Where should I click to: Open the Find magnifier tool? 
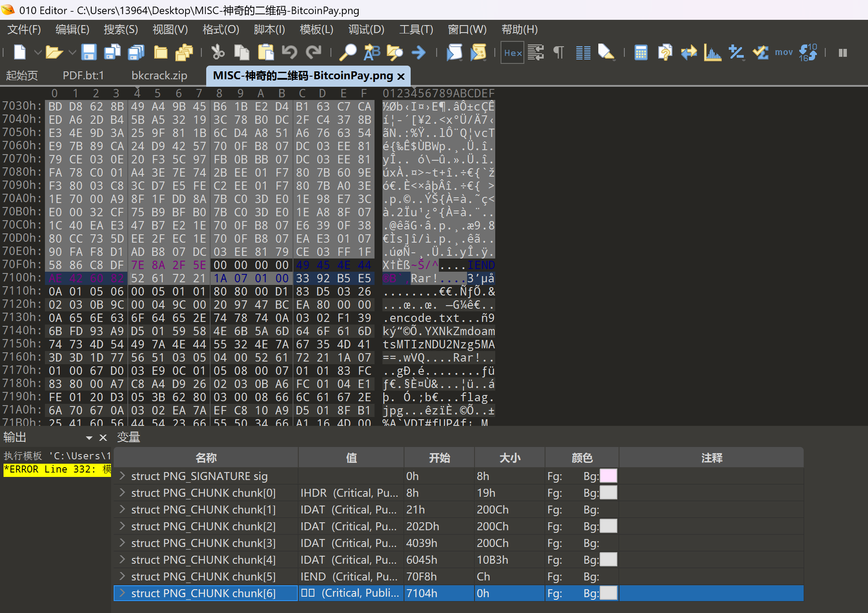point(348,52)
